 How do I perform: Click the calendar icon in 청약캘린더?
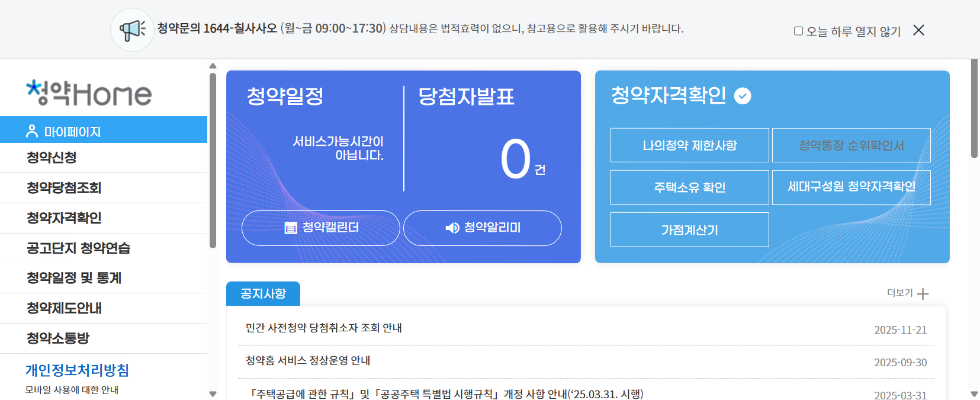coord(291,228)
